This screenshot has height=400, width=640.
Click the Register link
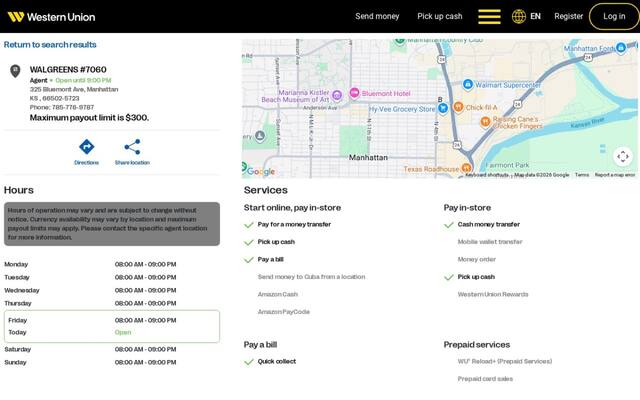pos(569,16)
